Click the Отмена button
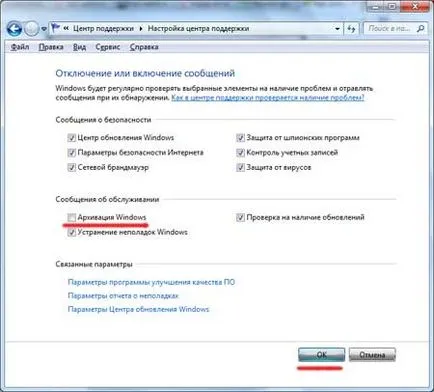The width and height of the screenshot is (434, 392). [372, 355]
